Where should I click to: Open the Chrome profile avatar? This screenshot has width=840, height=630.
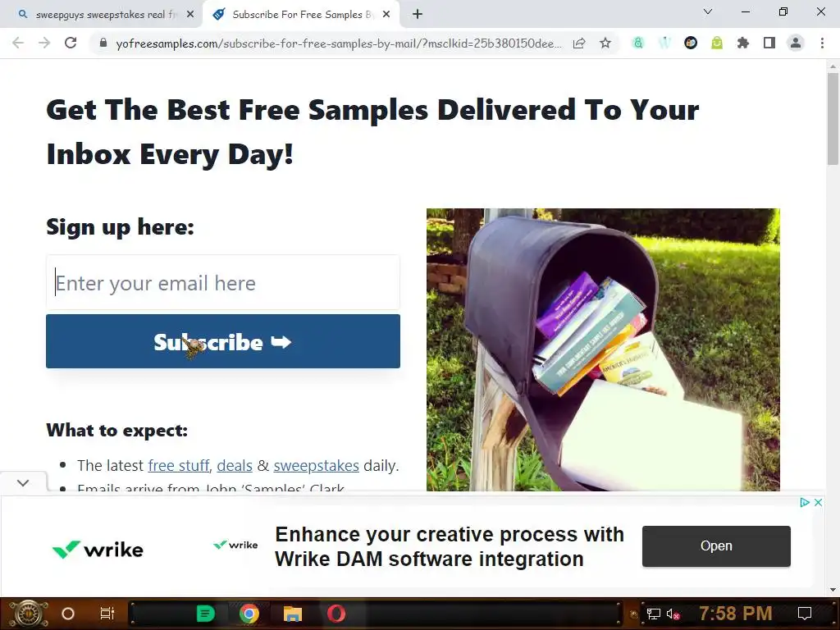tap(796, 43)
